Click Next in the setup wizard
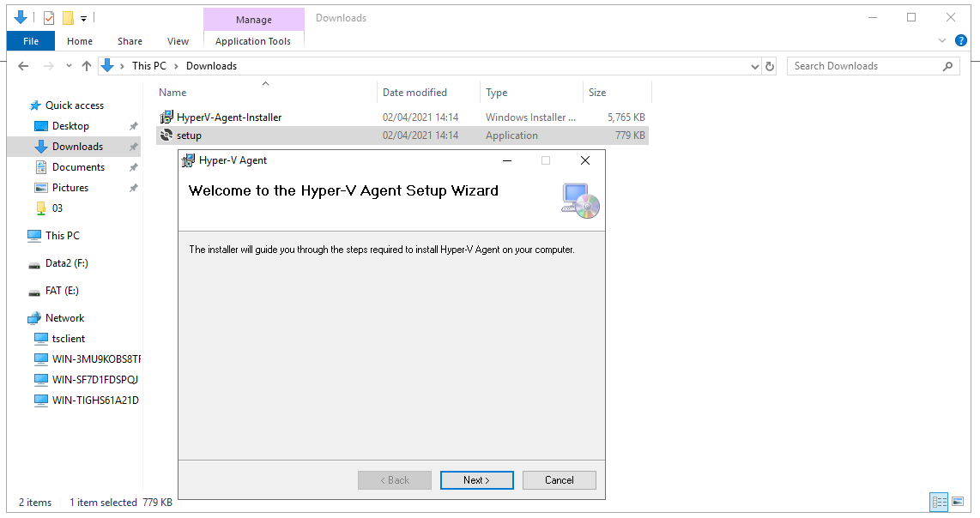980x518 pixels. pos(476,480)
